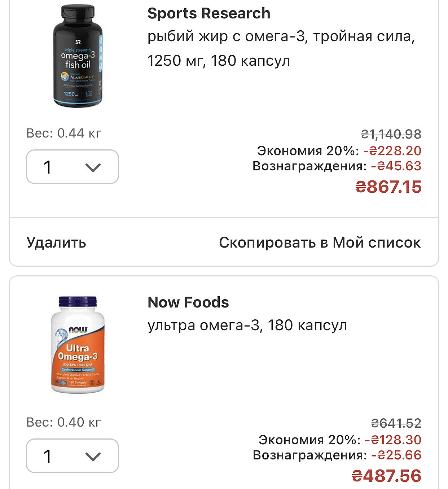Expand quantity dropdown for Sports Research item

[x=72, y=167]
